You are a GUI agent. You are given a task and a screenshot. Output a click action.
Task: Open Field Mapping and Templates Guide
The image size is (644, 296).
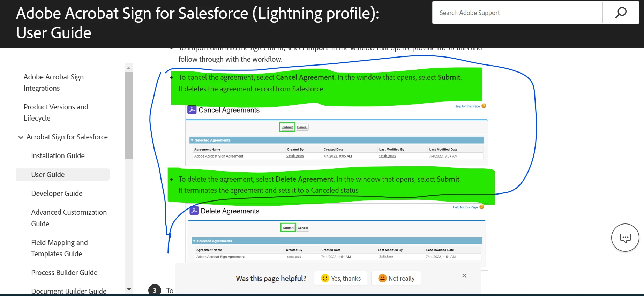coord(59,248)
